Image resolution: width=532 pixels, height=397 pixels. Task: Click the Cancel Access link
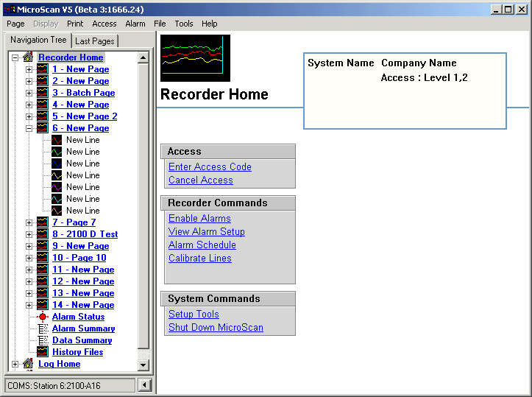pyautogui.click(x=201, y=180)
